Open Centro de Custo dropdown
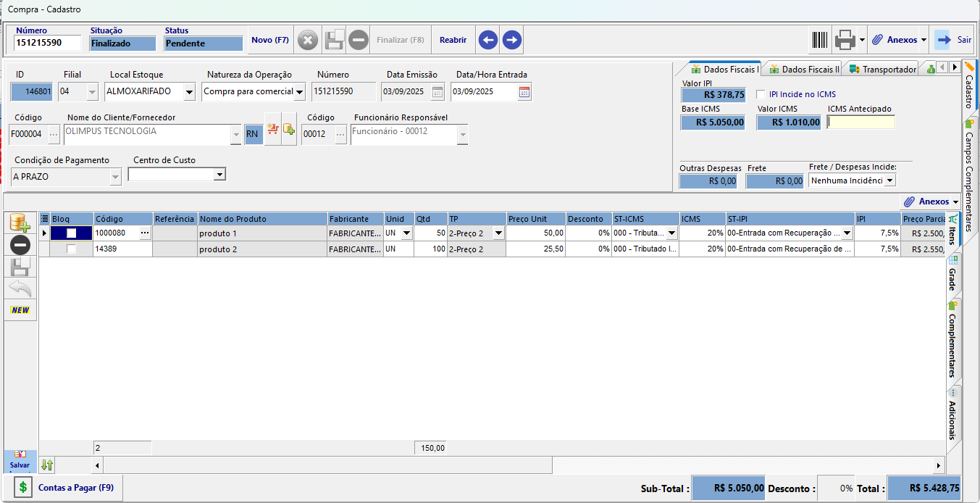Viewport: 980px width, 503px height. tap(219, 175)
